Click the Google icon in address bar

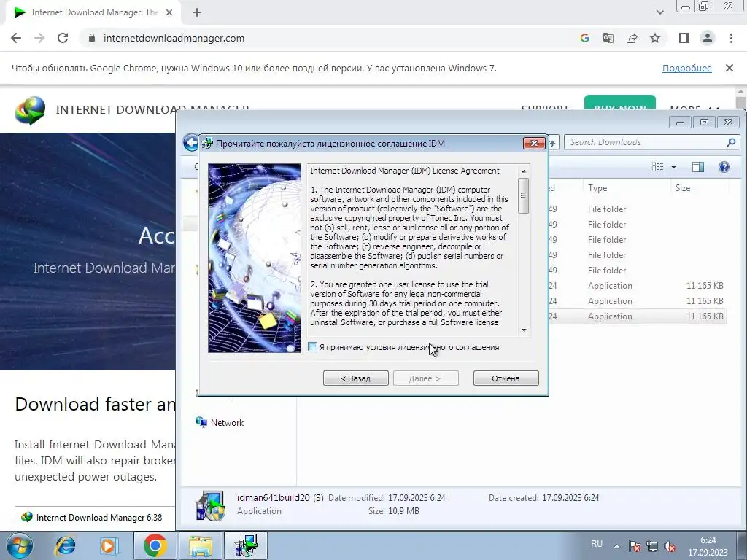click(x=584, y=38)
